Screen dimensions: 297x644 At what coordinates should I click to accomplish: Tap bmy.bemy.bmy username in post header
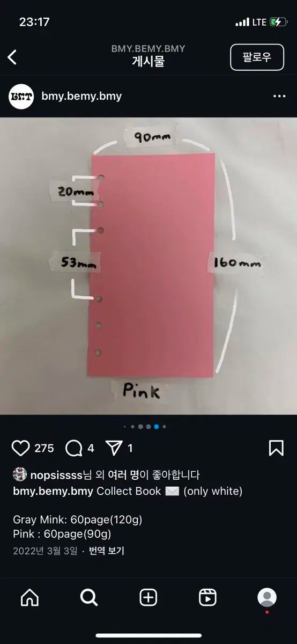(81, 97)
